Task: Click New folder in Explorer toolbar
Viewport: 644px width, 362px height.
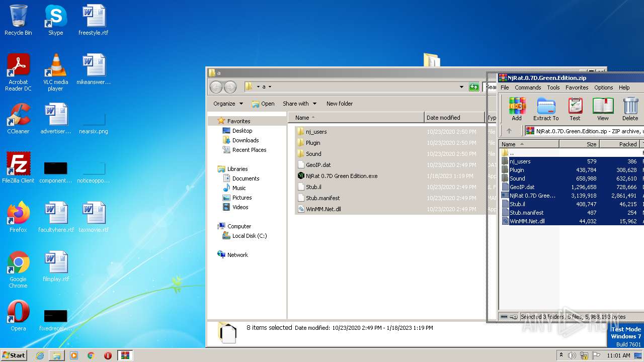Action: coord(340,104)
